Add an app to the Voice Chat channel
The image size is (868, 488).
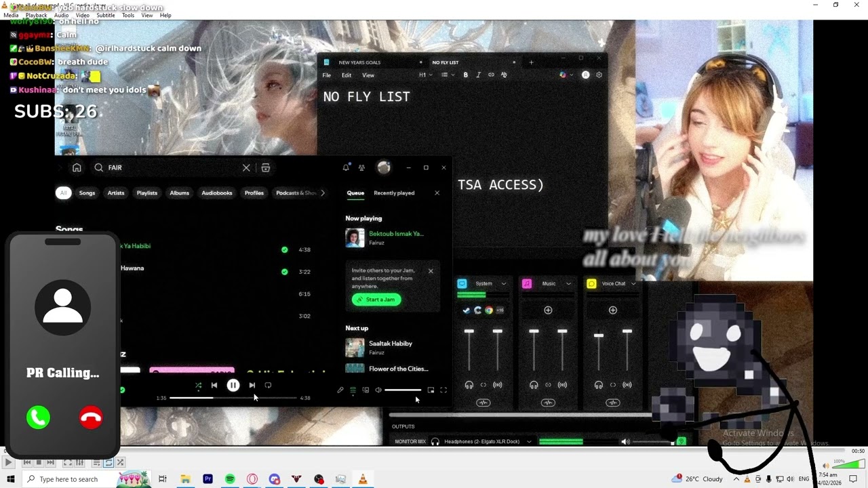(x=613, y=310)
